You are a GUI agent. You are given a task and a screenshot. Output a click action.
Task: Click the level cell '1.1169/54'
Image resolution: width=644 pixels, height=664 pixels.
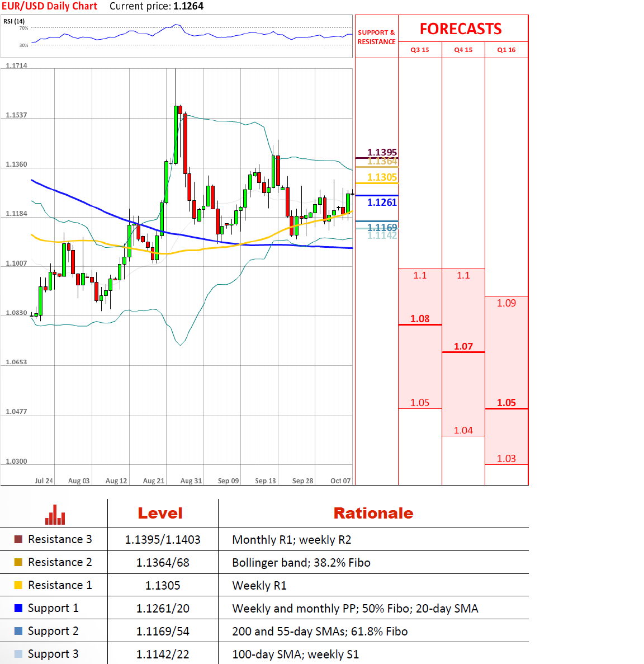pyautogui.click(x=163, y=632)
